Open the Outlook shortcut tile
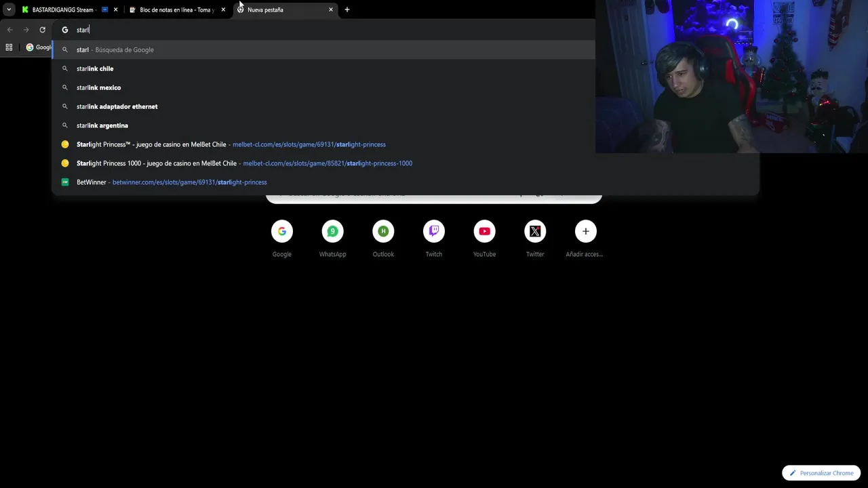868x488 pixels. coord(383,239)
